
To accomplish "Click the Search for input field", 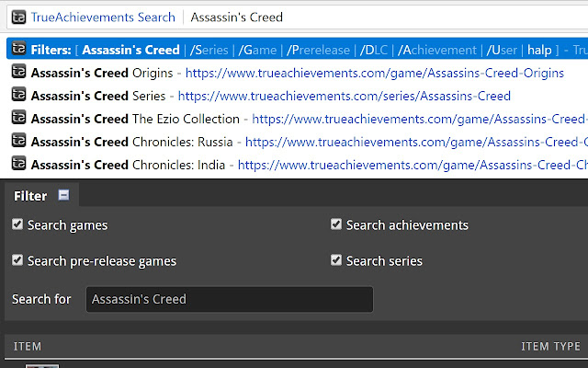I will click(230, 299).
